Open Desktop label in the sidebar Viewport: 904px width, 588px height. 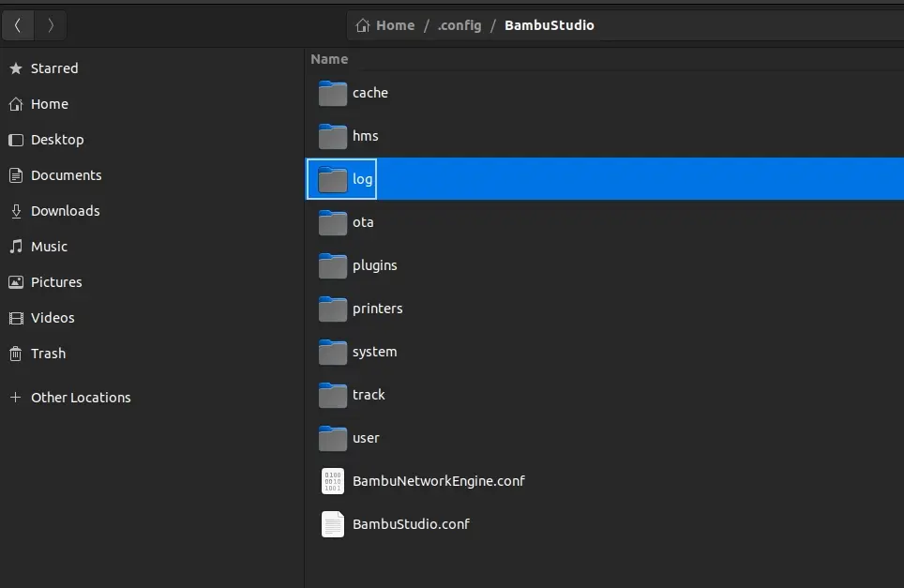click(57, 140)
